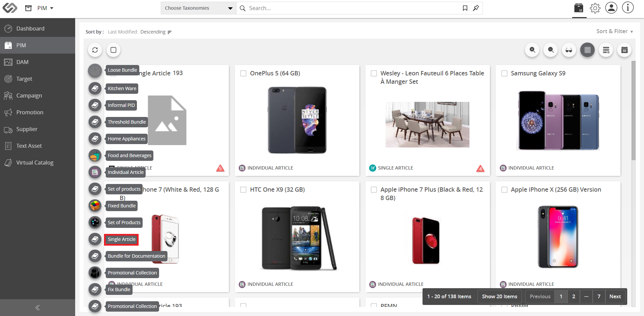Click the information icon in header
The image size is (644, 316).
[628, 8]
